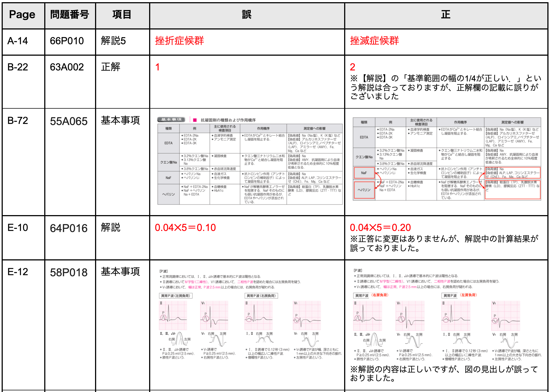Open the corrected P-wave figure image
The image size is (549, 392).
tap(447, 314)
